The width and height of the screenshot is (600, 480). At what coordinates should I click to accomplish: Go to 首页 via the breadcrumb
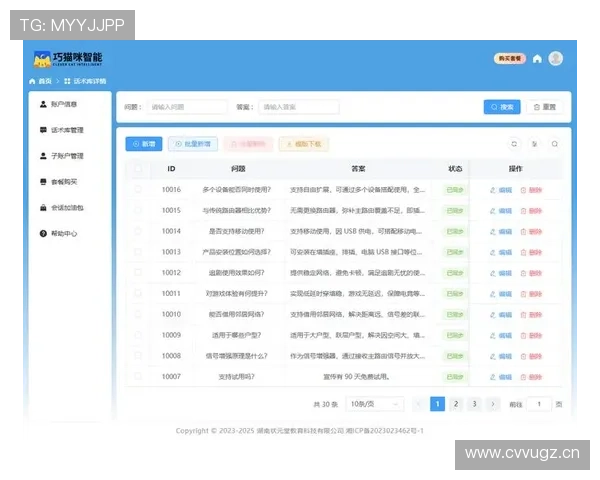41,81
